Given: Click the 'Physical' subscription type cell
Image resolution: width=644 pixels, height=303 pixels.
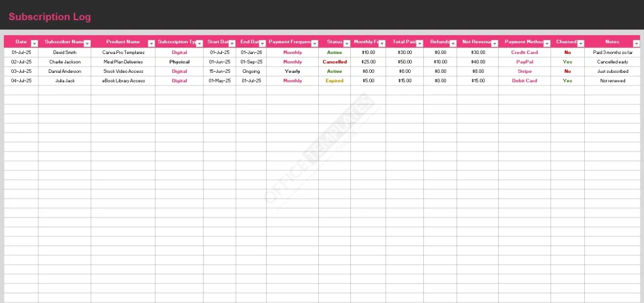Looking at the screenshot, I should (179, 62).
